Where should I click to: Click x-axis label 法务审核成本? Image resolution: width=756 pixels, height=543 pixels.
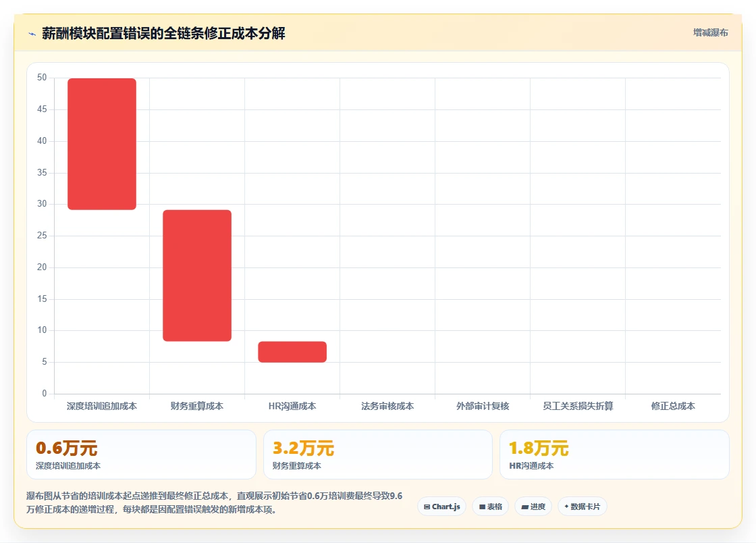[x=387, y=406]
